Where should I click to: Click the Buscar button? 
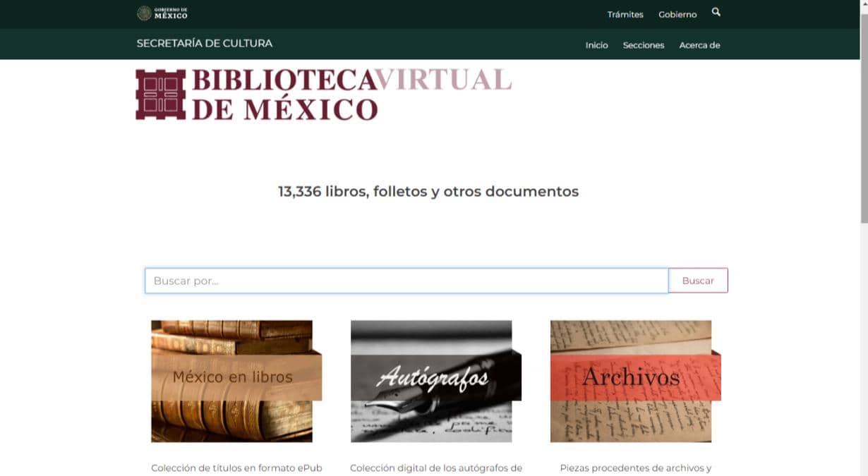pos(698,281)
